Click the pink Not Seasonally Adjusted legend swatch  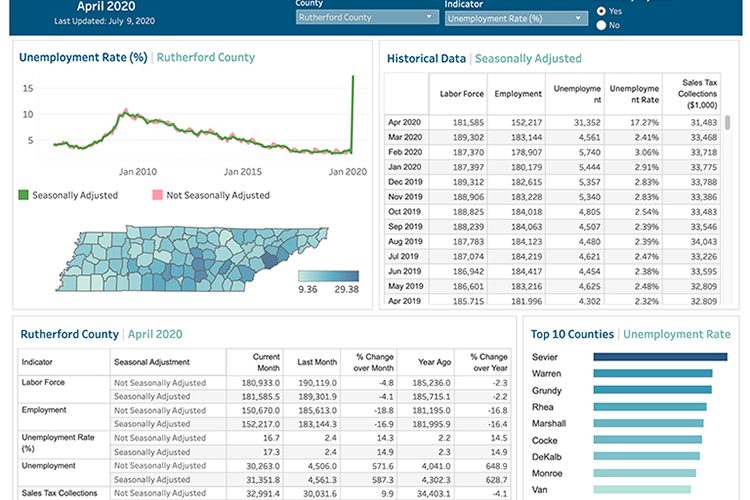[157, 195]
